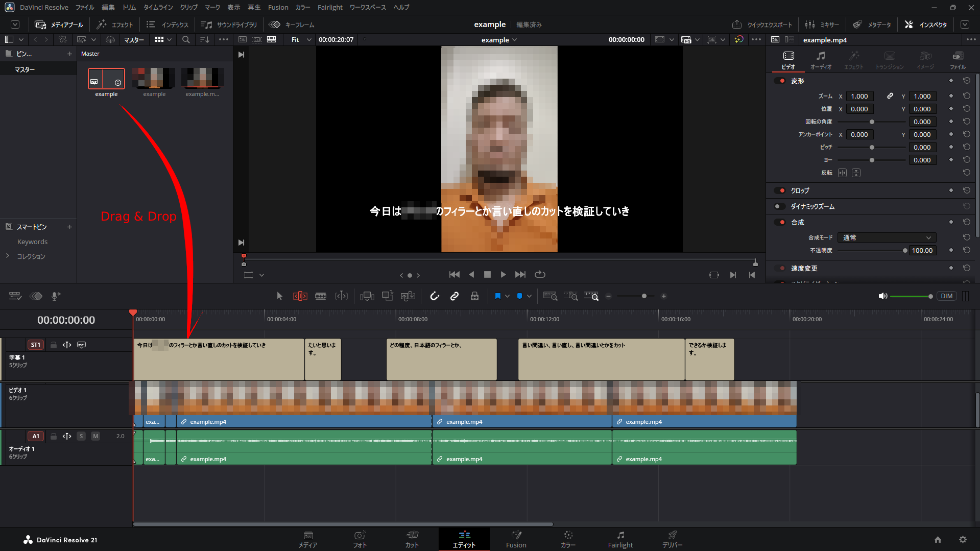This screenshot has width=980, height=551.
Task: Open the Media Pool panel
Action: tap(59, 25)
